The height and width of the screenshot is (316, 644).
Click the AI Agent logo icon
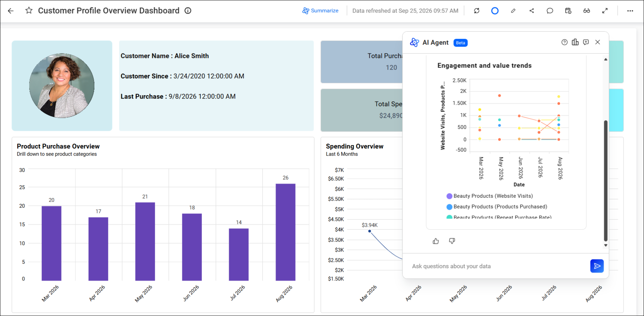click(x=414, y=42)
